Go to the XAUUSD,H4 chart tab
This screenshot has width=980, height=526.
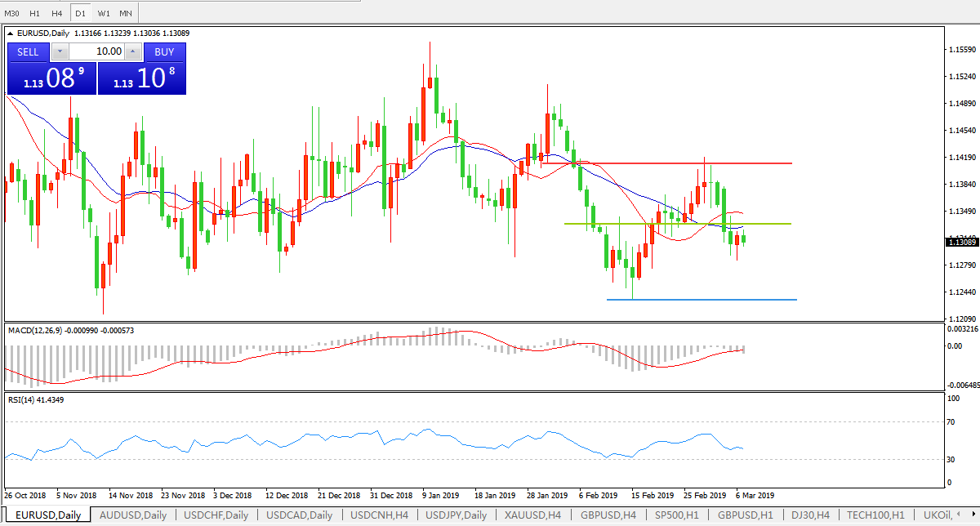(x=532, y=515)
